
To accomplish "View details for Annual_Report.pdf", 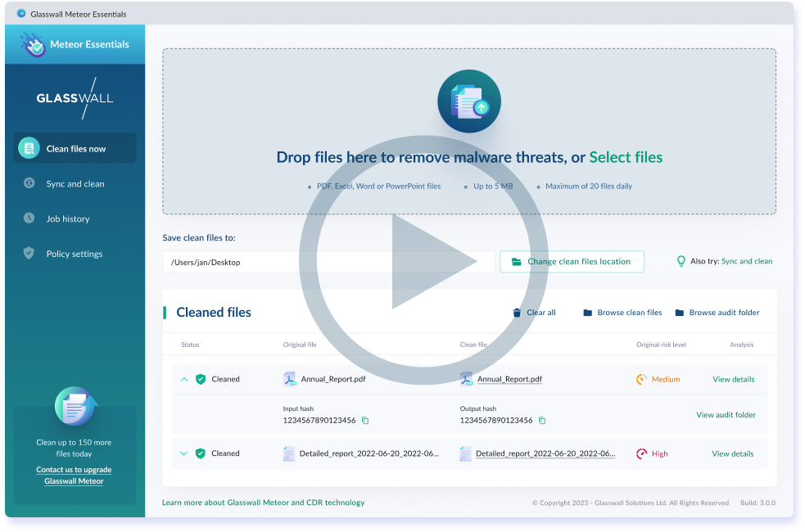I will coord(734,379).
